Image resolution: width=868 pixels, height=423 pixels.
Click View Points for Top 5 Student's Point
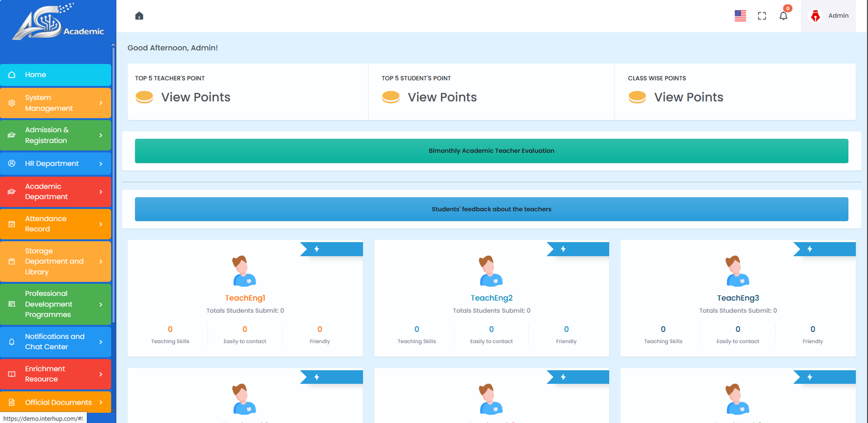pos(442,97)
